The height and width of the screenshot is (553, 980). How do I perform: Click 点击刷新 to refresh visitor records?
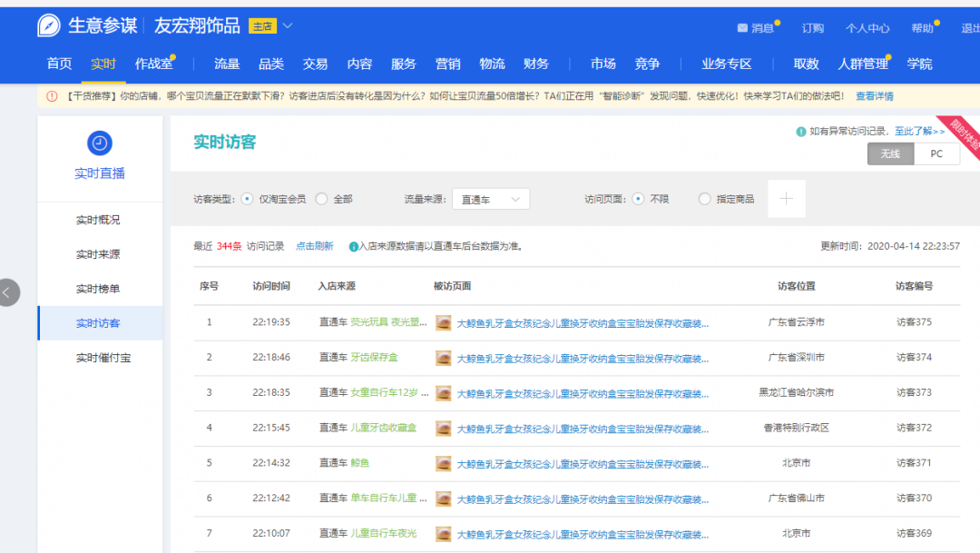(x=314, y=244)
